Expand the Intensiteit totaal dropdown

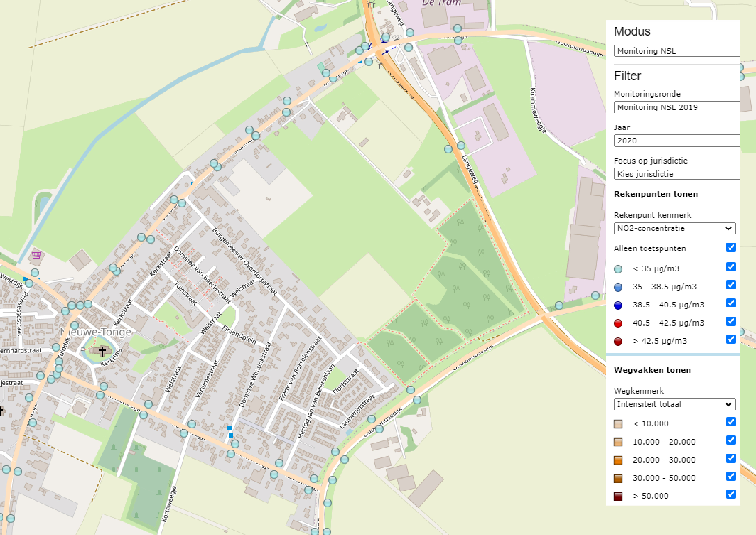pos(674,404)
